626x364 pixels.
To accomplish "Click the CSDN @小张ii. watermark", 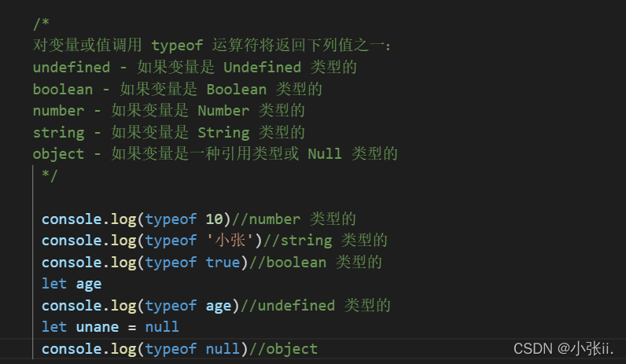I will (x=563, y=349).
